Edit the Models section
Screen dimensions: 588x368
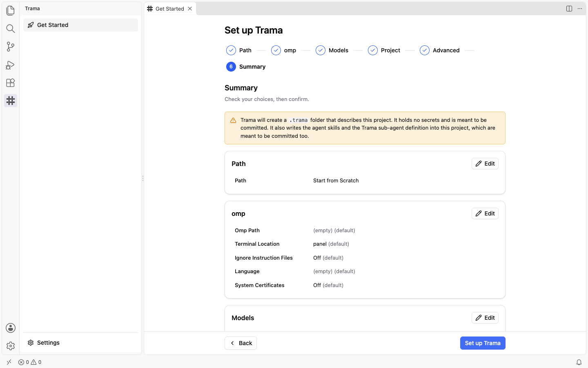coord(485,318)
